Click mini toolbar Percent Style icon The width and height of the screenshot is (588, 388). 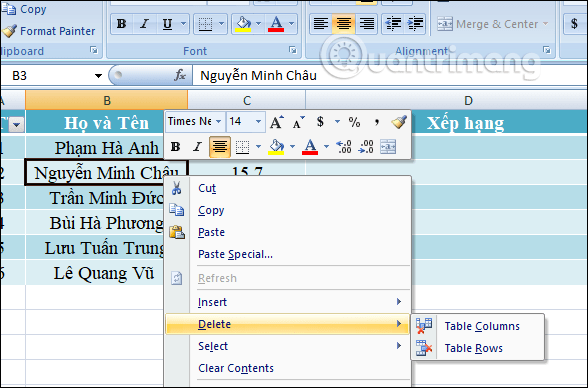click(x=354, y=122)
